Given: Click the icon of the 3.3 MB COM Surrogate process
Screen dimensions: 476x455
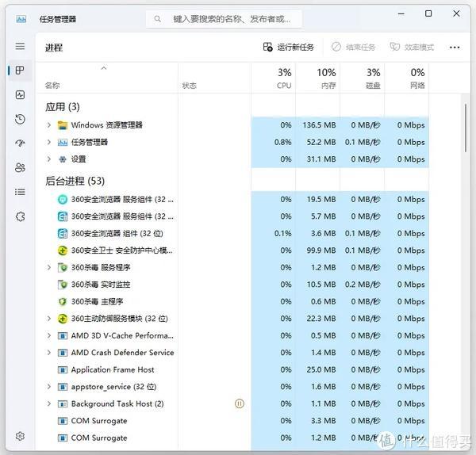Looking at the screenshot, I should [63, 421].
